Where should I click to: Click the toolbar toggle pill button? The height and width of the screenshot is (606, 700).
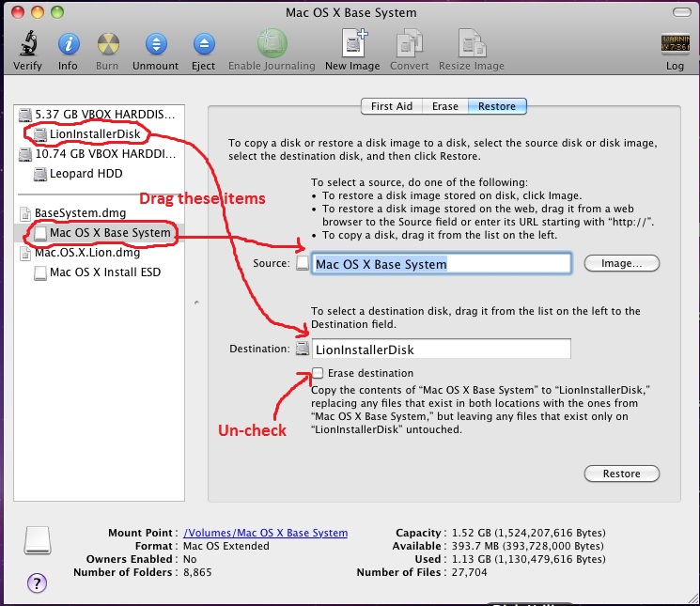pyautogui.click(x=681, y=12)
